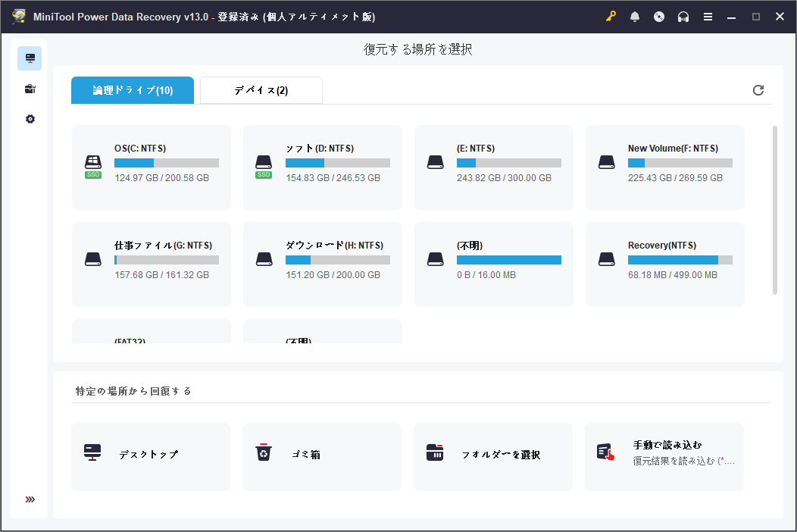Click 124.97 GB / 200.58 GB text

point(161,178)
